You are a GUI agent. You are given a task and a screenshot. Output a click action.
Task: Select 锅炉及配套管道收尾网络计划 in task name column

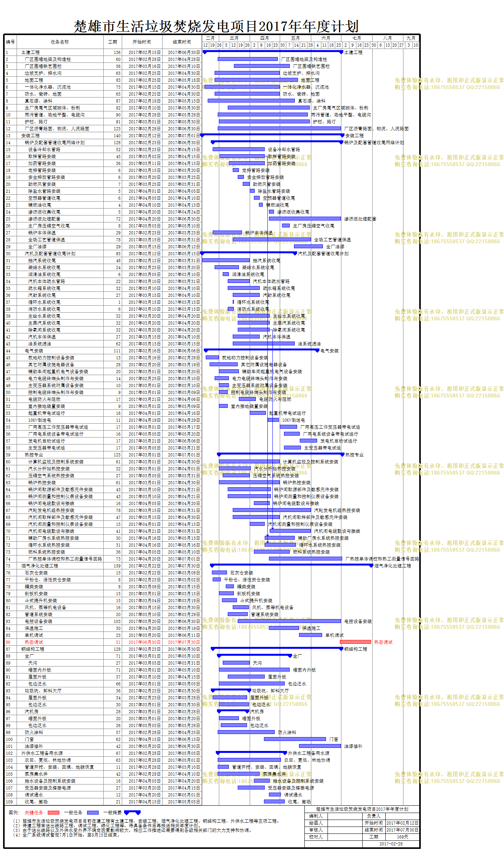tap(55, 143)
